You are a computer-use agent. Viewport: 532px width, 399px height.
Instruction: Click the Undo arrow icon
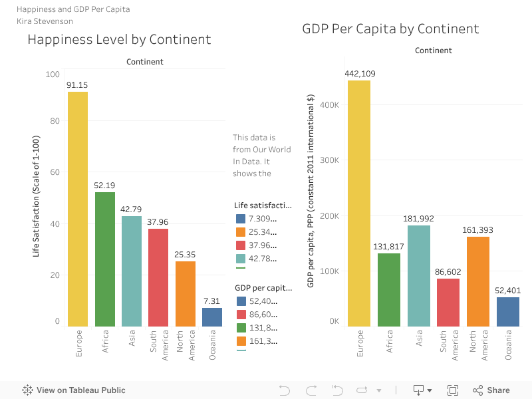pos(285,390)
